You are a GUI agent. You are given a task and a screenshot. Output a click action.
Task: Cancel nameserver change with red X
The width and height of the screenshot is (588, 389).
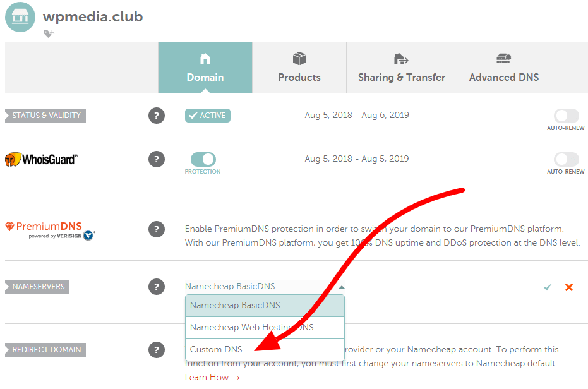(x=568, y=286)
